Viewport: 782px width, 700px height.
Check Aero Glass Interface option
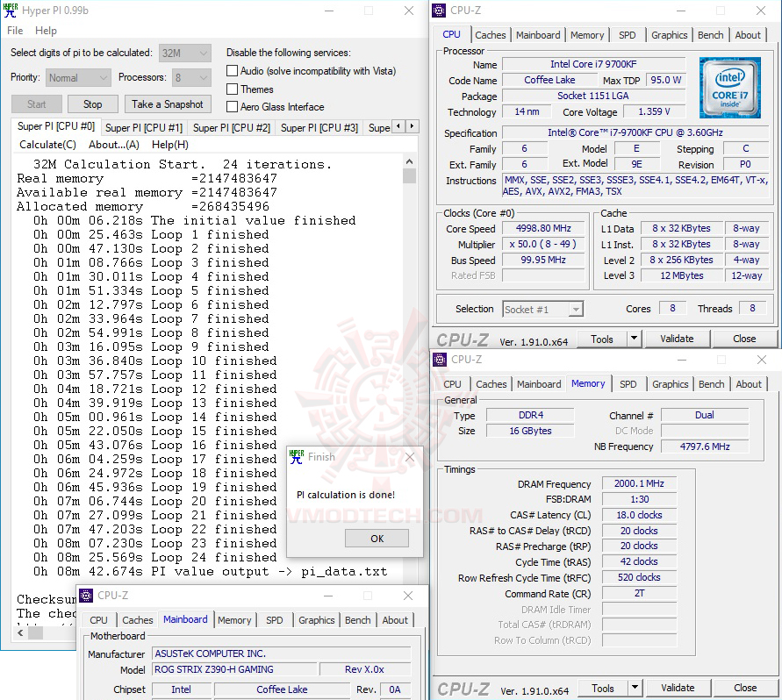pyautogui.click(x=232, y=107)
